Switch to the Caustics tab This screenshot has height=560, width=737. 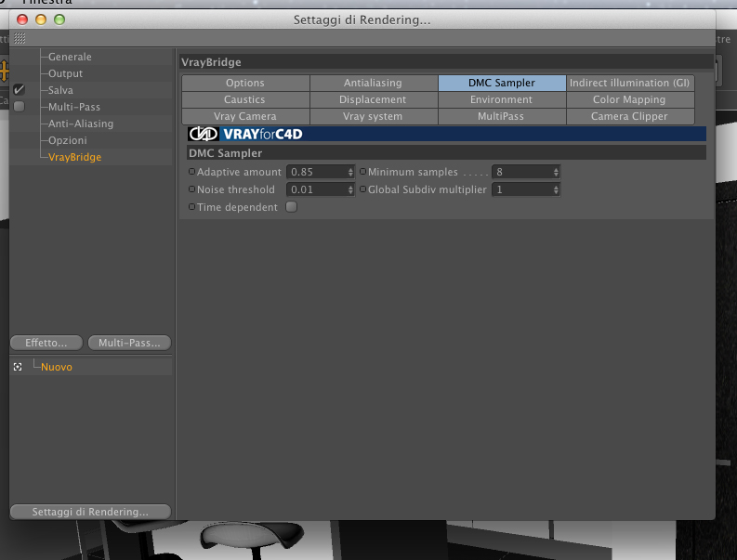245,100
